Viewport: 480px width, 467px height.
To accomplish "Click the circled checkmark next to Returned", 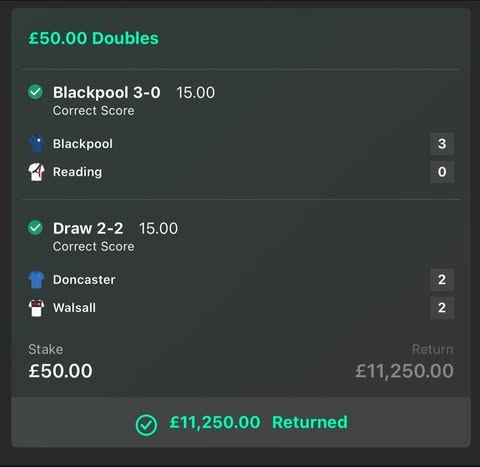I will click(x=146, y=425).
